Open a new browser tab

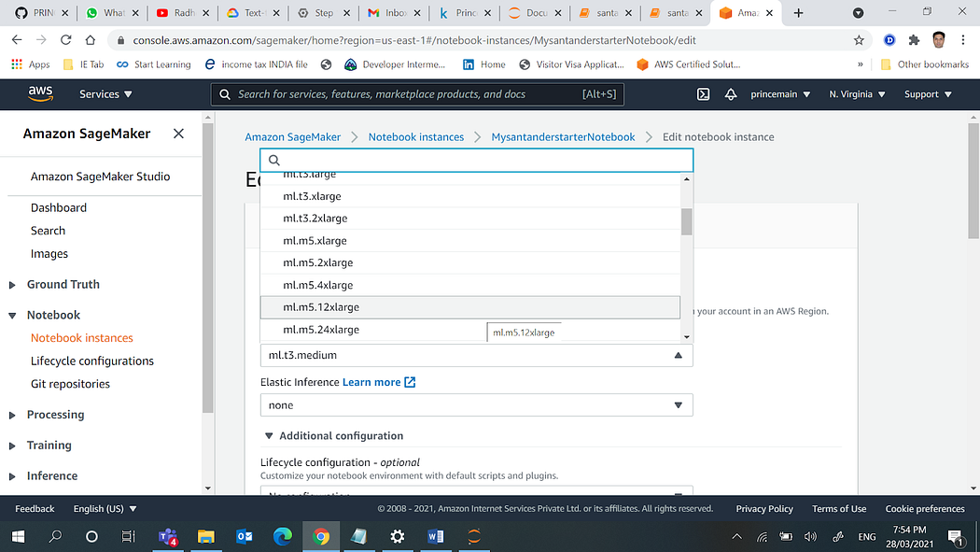[798, 13]
